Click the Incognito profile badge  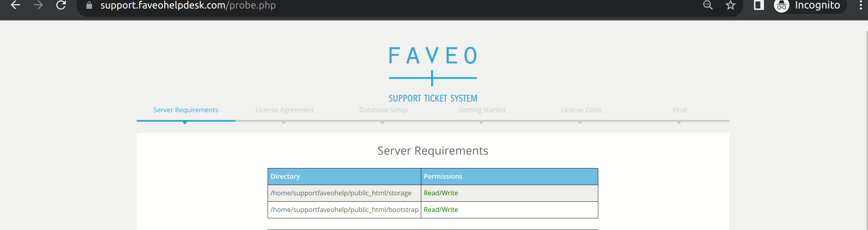810,5
